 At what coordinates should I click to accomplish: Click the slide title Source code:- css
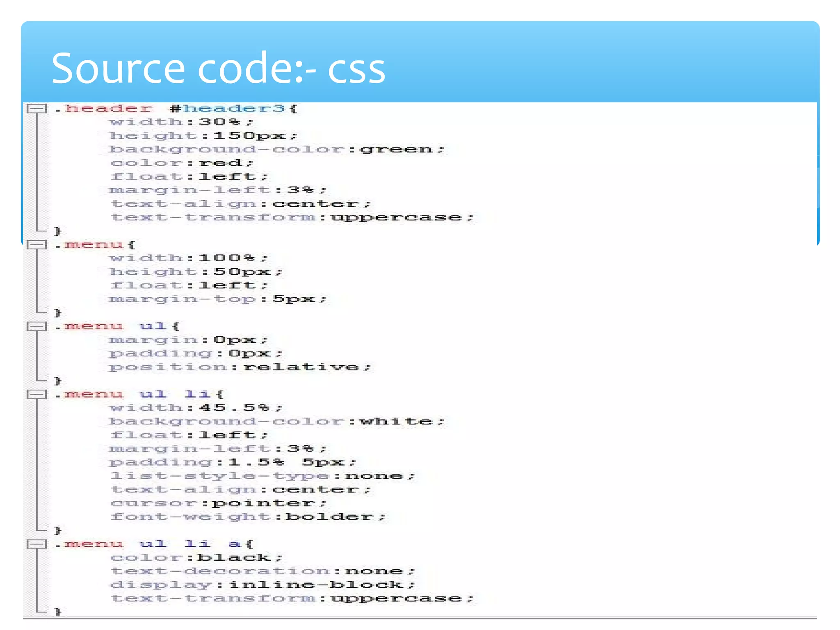point(218,68)
